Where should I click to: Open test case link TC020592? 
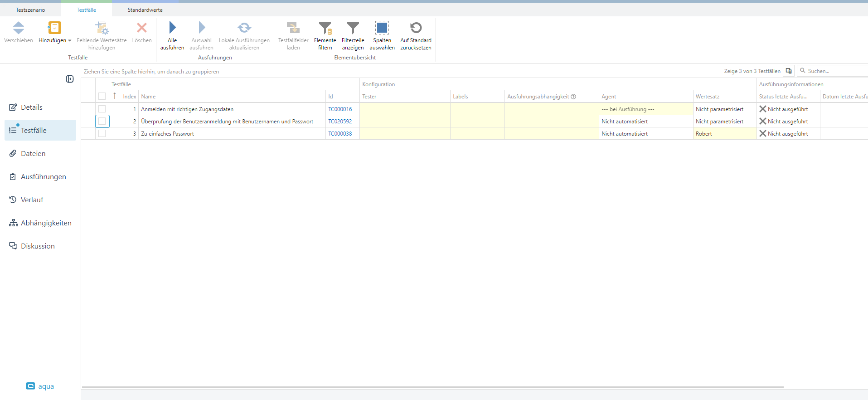(340, 122)
